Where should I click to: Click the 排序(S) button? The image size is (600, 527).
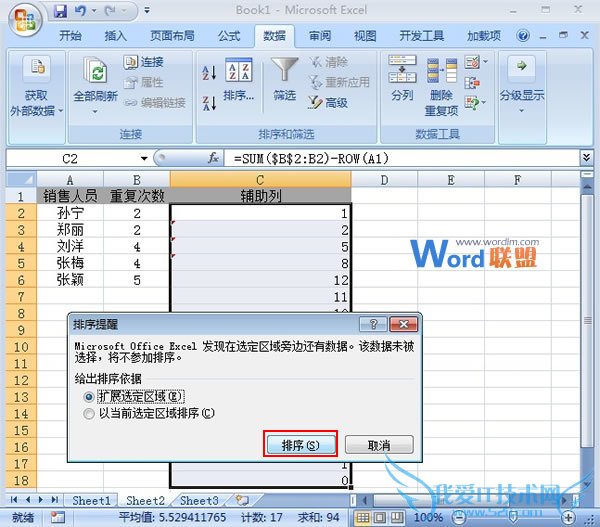tap(300, 445)
